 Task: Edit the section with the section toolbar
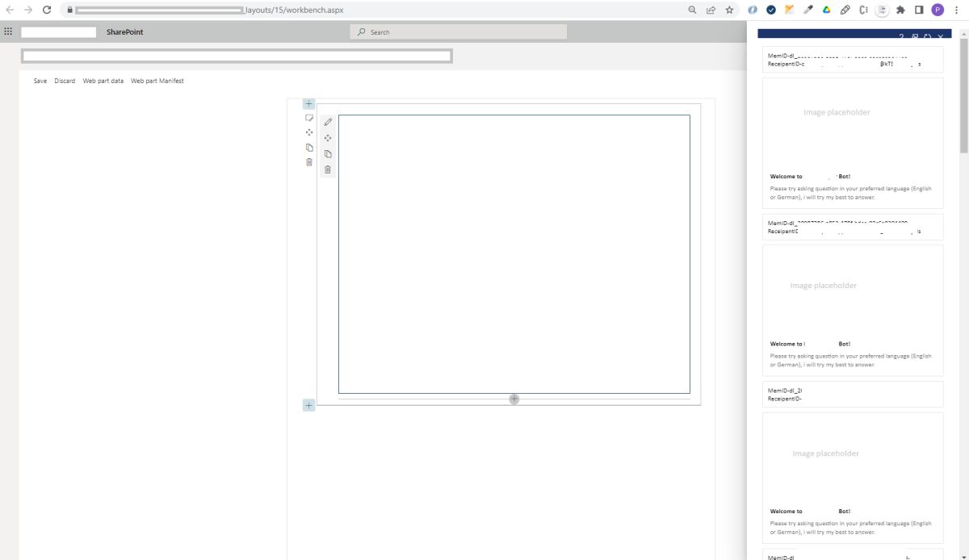pos(308,118)
